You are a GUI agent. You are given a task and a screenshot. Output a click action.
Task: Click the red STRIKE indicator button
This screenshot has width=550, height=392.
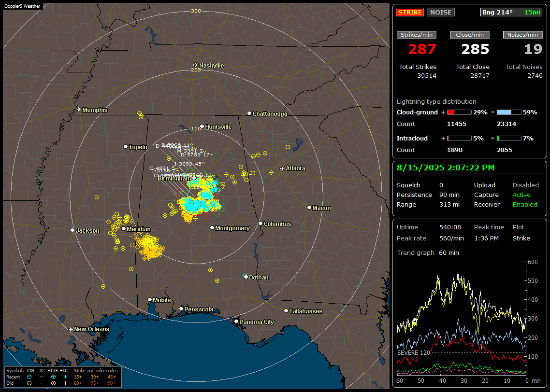(x=410, y=12)
